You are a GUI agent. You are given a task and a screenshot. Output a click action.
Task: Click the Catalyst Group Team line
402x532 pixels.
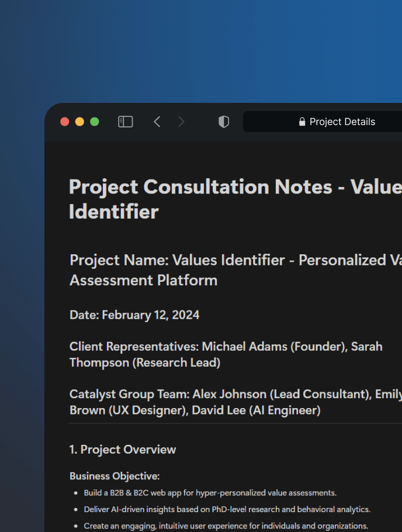coord(235,402)
